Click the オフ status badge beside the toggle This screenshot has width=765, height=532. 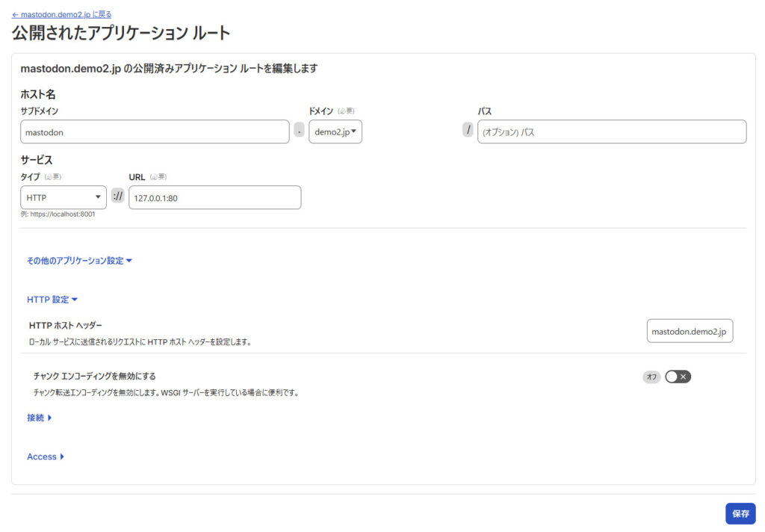tap(651, 377)
